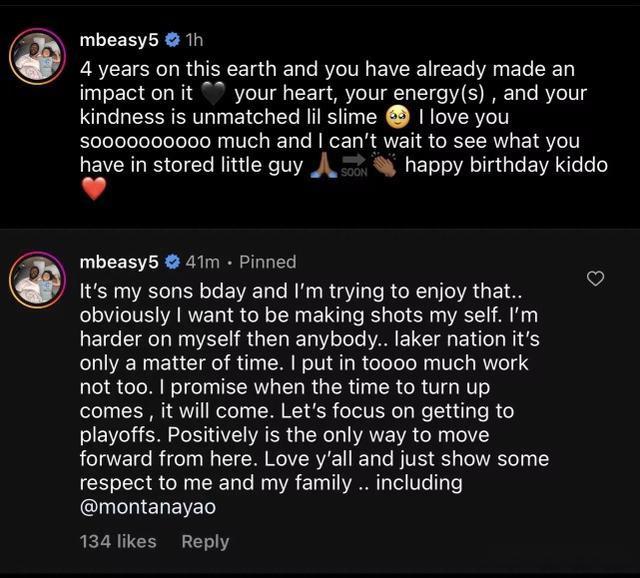Viewport: 640px width, 578px height.
Task: Click the black heart emoji in the caption
Action: [213, 94]
